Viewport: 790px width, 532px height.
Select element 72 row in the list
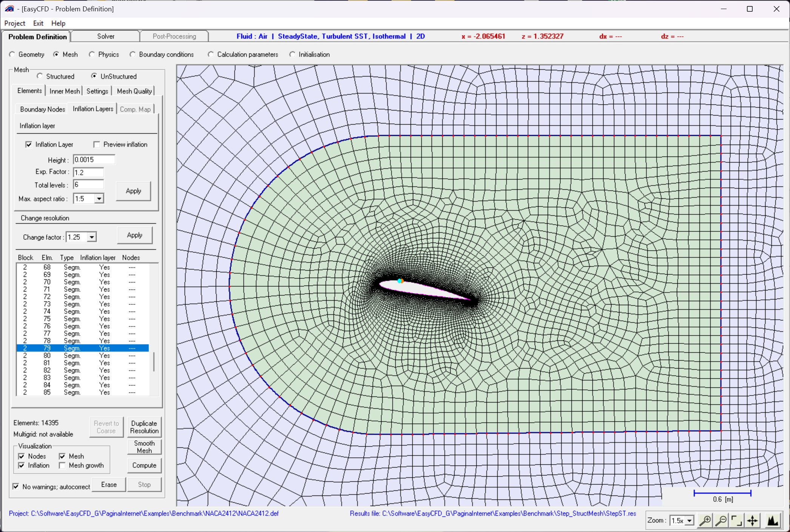tap(82, 297)
